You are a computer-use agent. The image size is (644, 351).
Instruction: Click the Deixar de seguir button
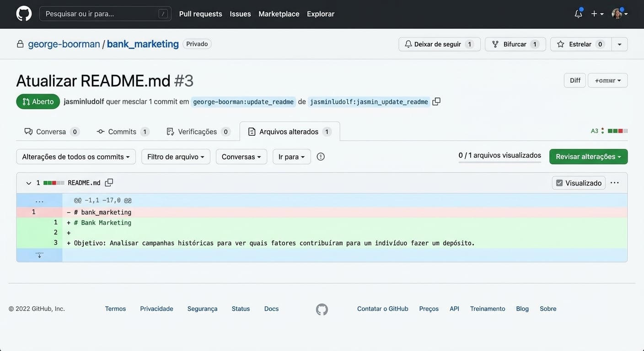point(440,44)
